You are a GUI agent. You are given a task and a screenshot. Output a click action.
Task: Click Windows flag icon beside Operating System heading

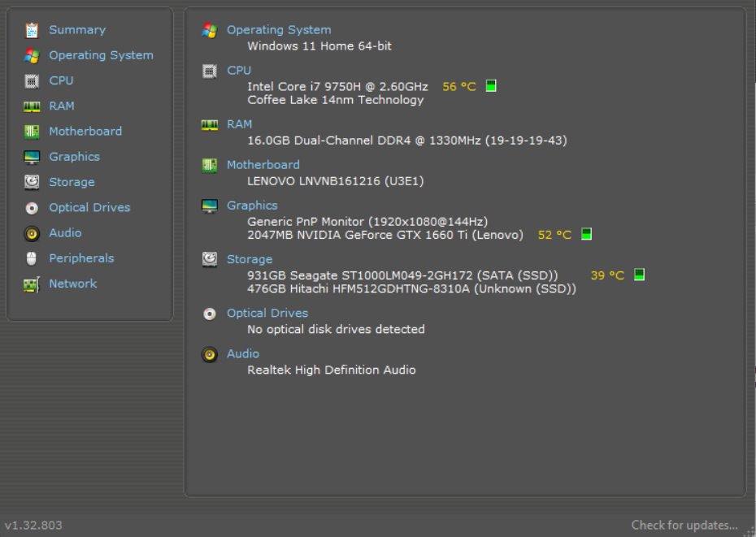coord(210,30)
